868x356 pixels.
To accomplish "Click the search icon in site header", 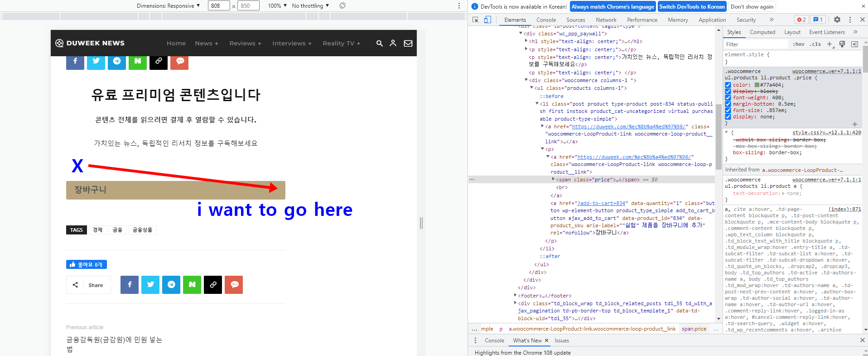I will point(380,43).
